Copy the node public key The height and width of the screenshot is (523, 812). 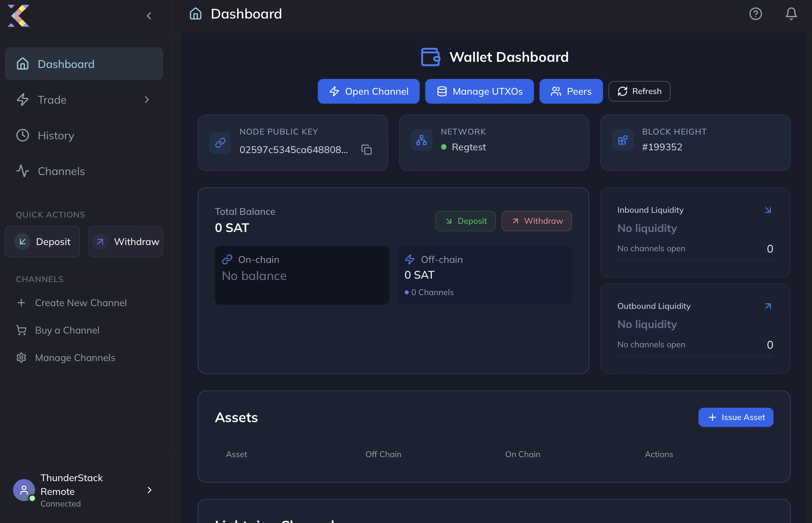[x=367, y=150]
